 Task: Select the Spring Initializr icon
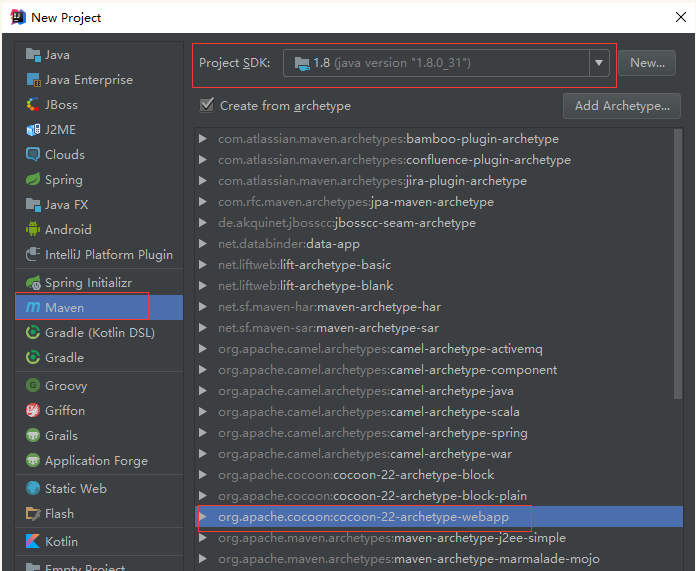(33, 282)
